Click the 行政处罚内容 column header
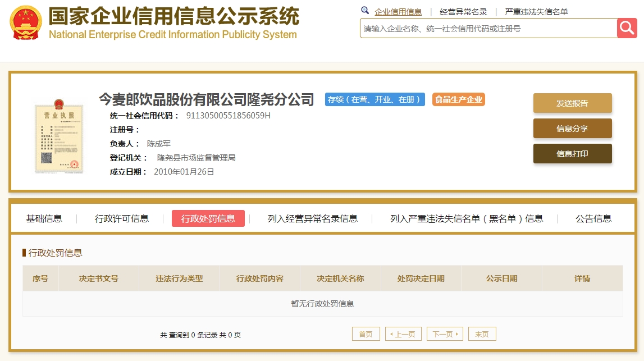 (x=260, y=278)
